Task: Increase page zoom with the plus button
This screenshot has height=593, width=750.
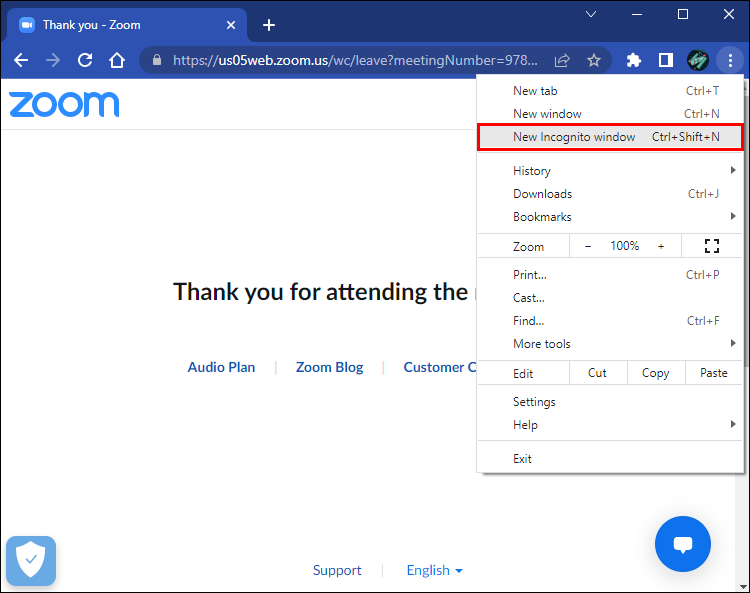Action: tap(661, 246)
